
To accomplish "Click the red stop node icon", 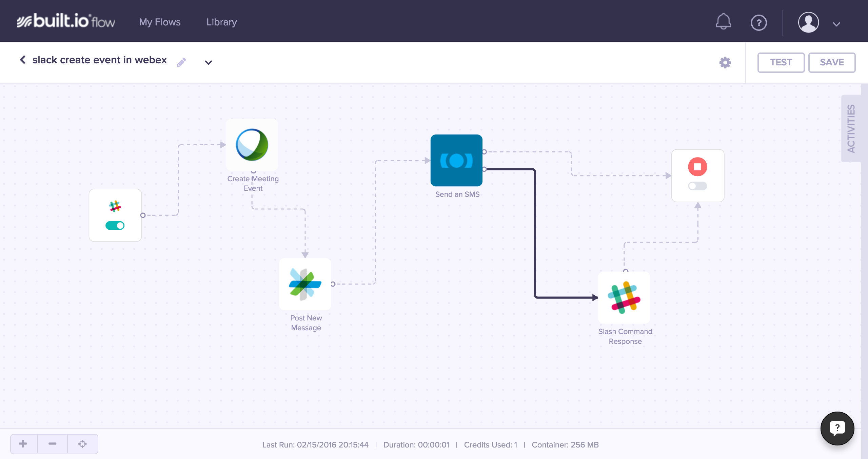I will point(697,167).
